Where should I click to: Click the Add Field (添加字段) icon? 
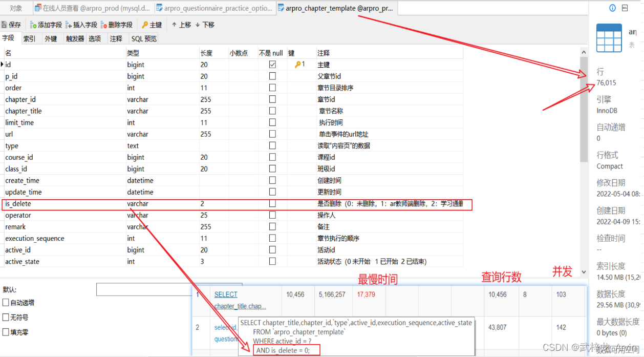point(33,25)
